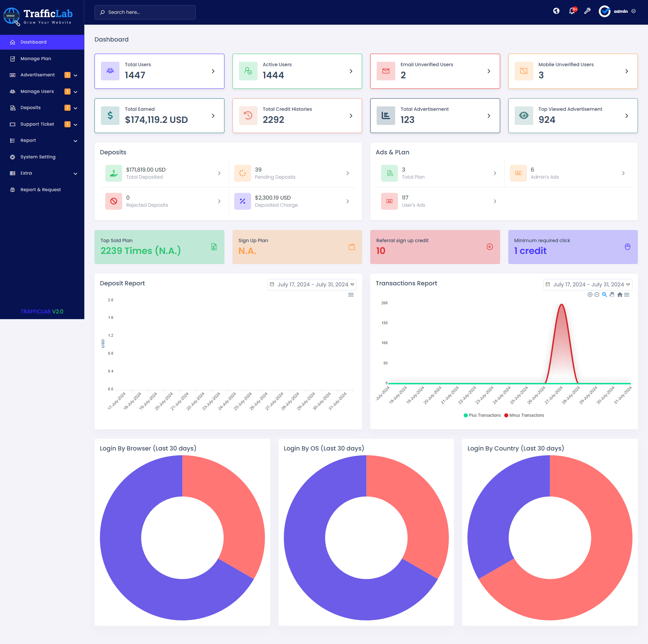Click the Search here input field
Image resolution: width=648 pixels, height=644 pixels.
145,12
